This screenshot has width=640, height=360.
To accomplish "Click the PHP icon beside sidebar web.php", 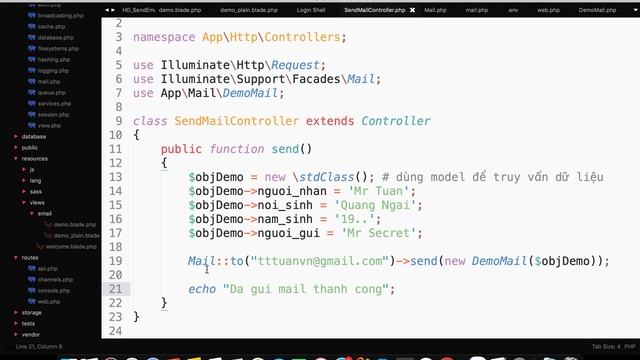I will coord(31,302).
